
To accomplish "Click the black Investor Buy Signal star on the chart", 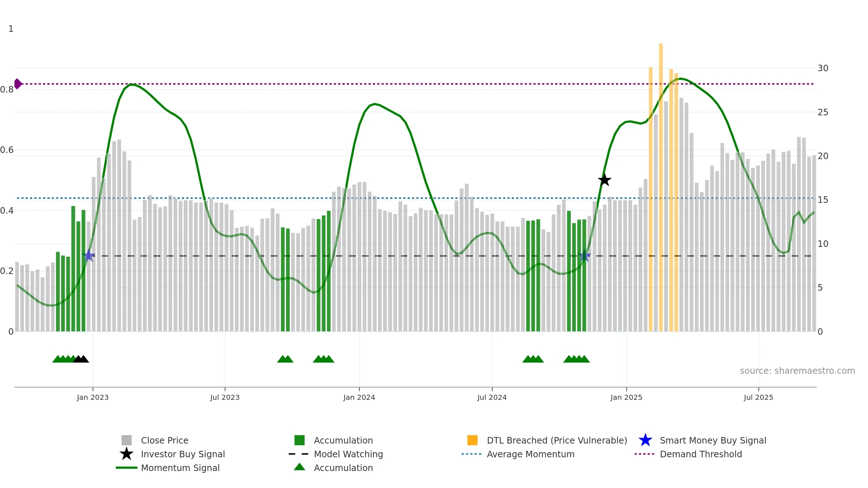I will click(604, 180).
